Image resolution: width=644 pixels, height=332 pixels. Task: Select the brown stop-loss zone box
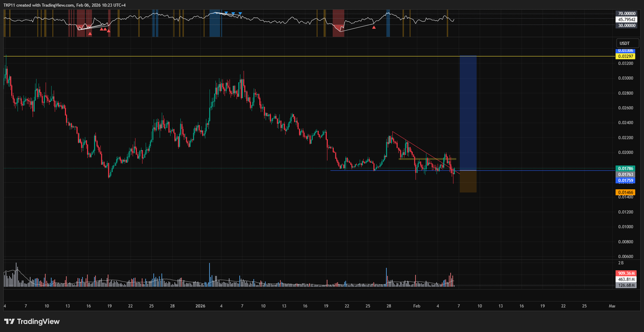pos(468,181)
